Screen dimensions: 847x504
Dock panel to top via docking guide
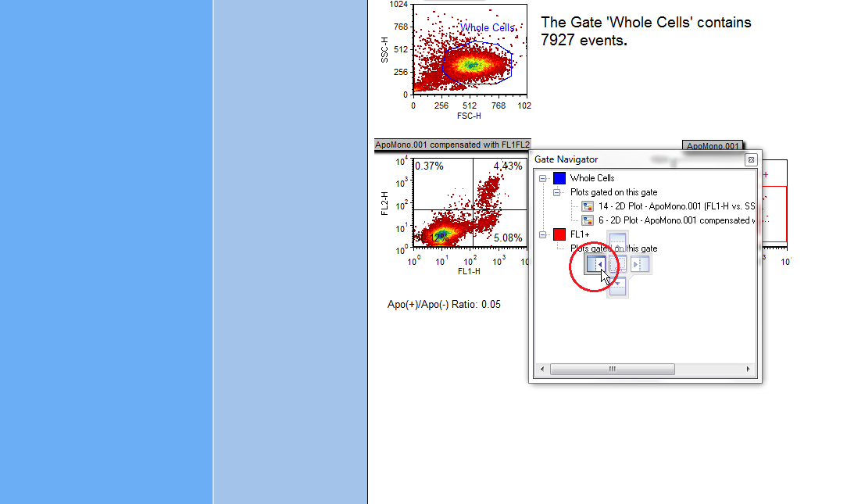(x=617, y=241)
